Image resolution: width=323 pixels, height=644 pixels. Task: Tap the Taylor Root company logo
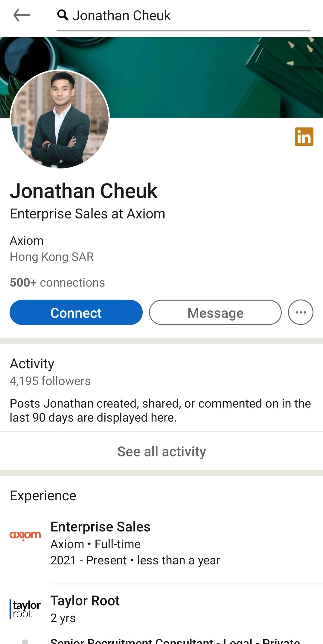coord(25,609)
